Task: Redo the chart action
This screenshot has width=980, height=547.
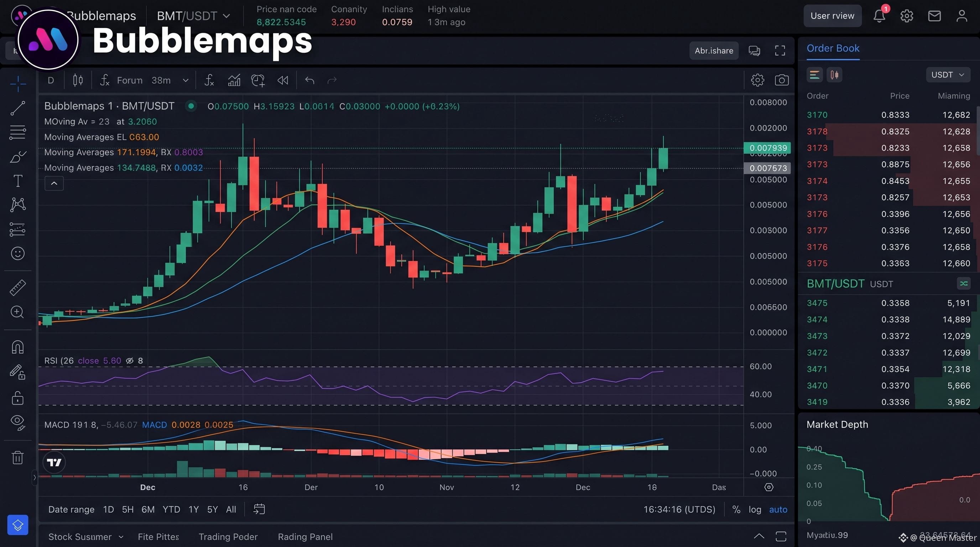Action: 332,80
